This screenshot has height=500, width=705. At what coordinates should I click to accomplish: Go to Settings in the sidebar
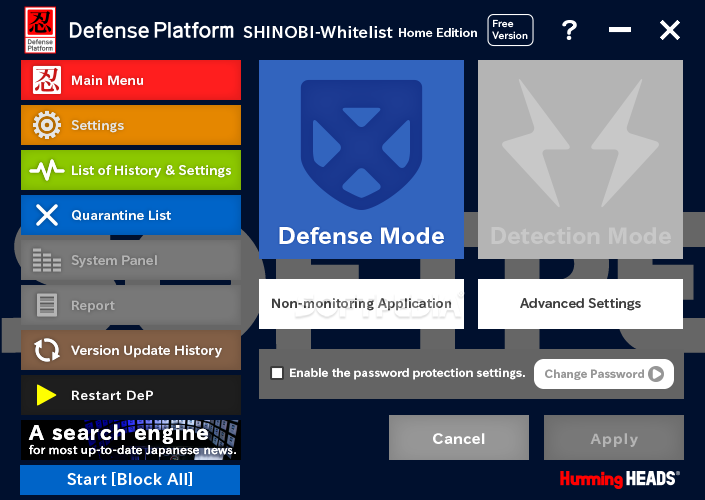(x=131, y=125)
